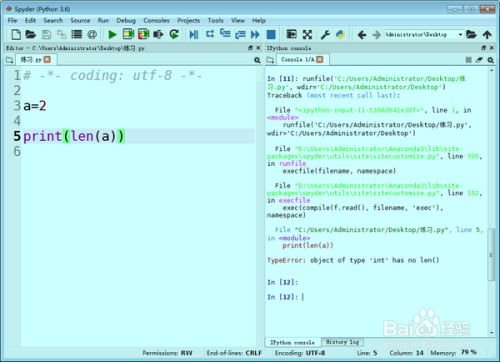
Task: Open the Help menu
Action: 259,20
